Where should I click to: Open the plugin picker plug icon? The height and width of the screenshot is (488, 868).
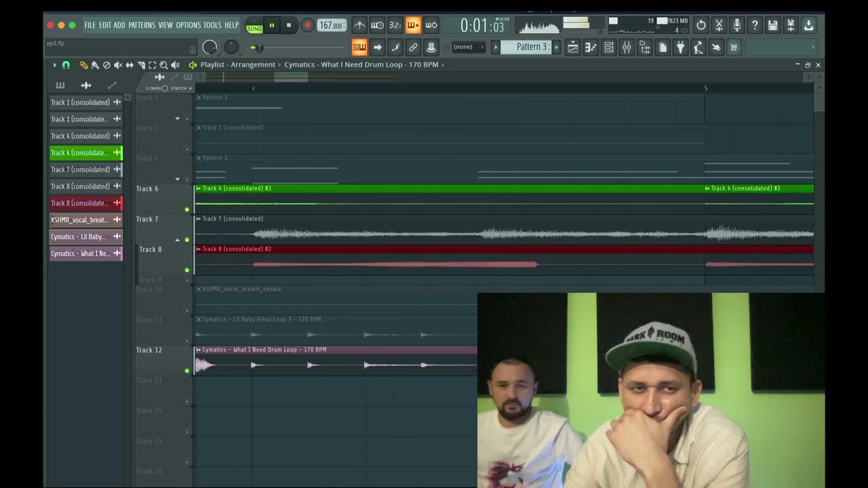[x=680, y=47]
